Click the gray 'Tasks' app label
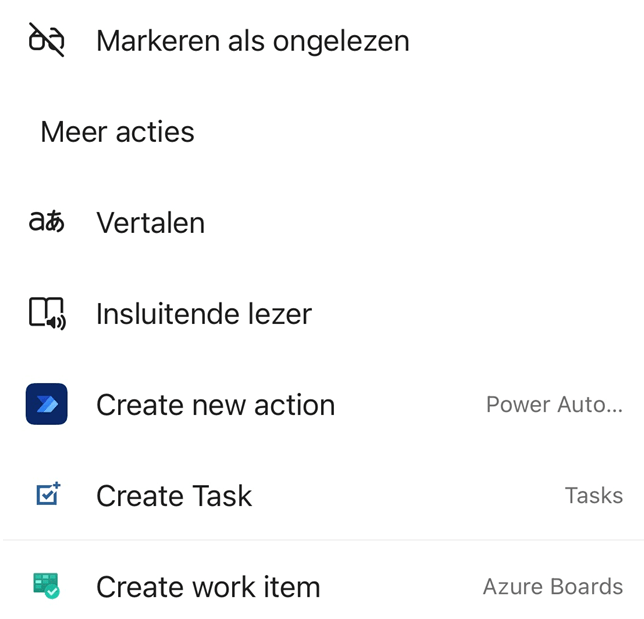The height and width of the screenshot is (619, 644). pos(593,496)
